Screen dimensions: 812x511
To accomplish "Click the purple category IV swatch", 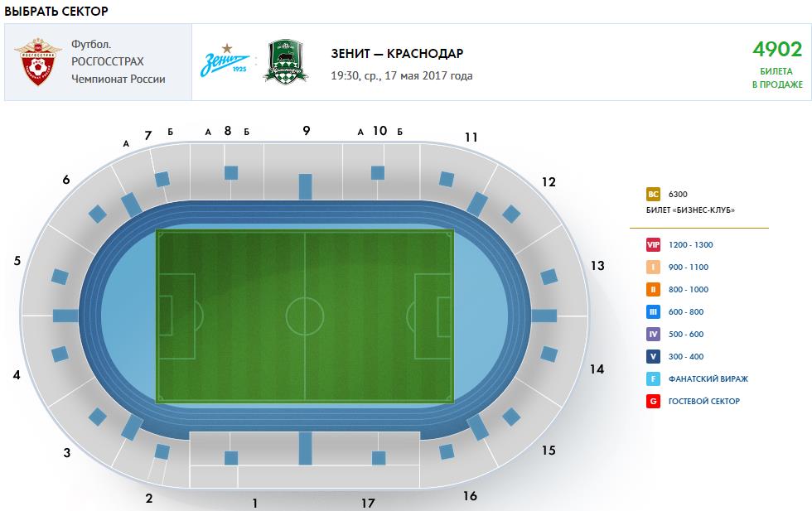I will tap(653, 335).
